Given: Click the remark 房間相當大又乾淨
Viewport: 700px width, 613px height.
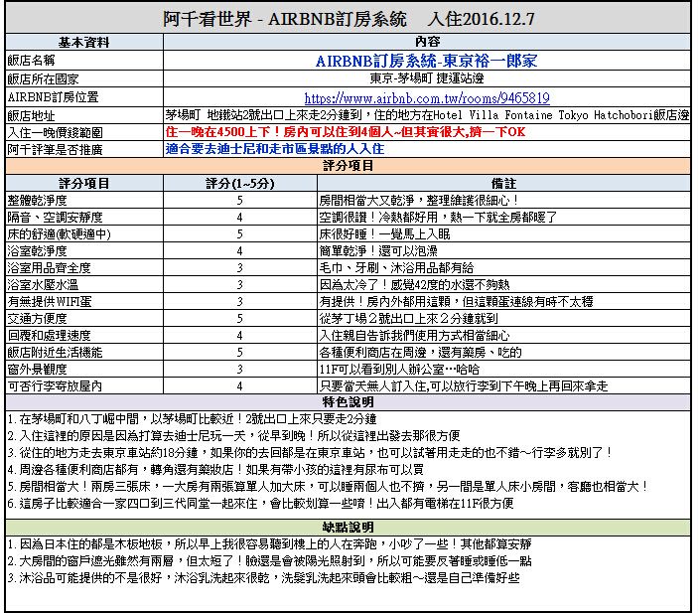Looking at the screenshot, I should click(419, 201).
